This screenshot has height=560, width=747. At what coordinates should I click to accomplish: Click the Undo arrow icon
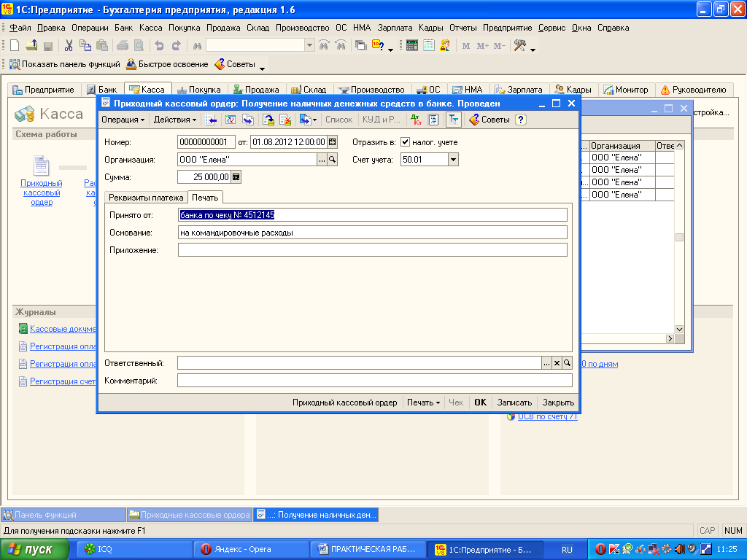tap(159, 46)
